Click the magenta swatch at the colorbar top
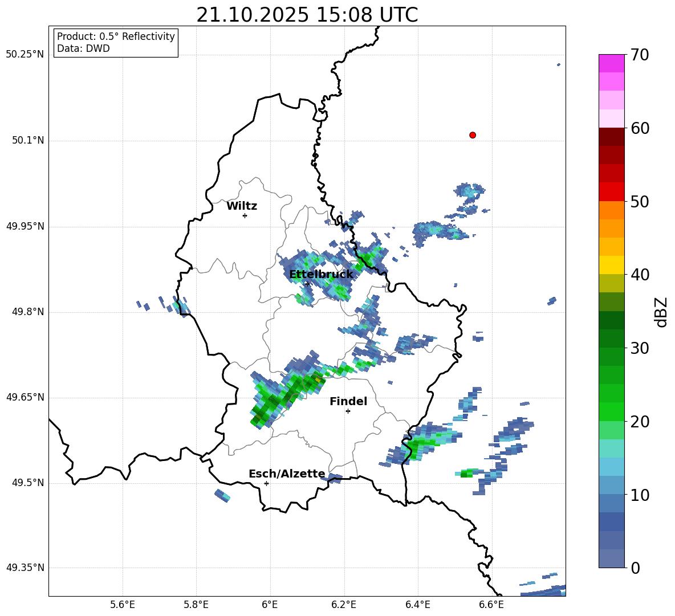The width and height of the screenshot is (675, 616). pyautogui.click(x=612, y=63)
